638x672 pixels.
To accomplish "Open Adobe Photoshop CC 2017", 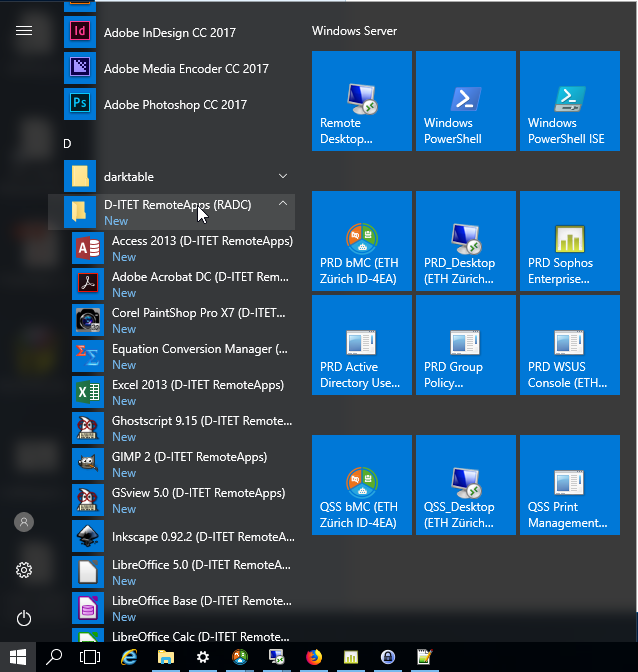I will 171,105.
